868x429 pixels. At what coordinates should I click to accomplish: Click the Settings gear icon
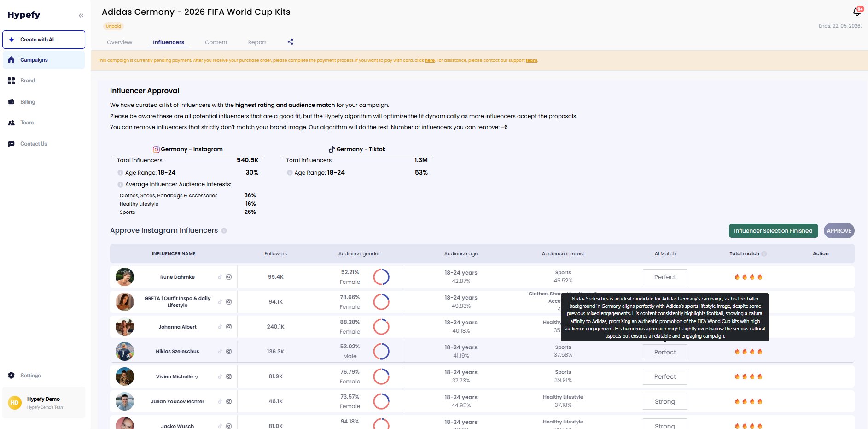(12, 376)
